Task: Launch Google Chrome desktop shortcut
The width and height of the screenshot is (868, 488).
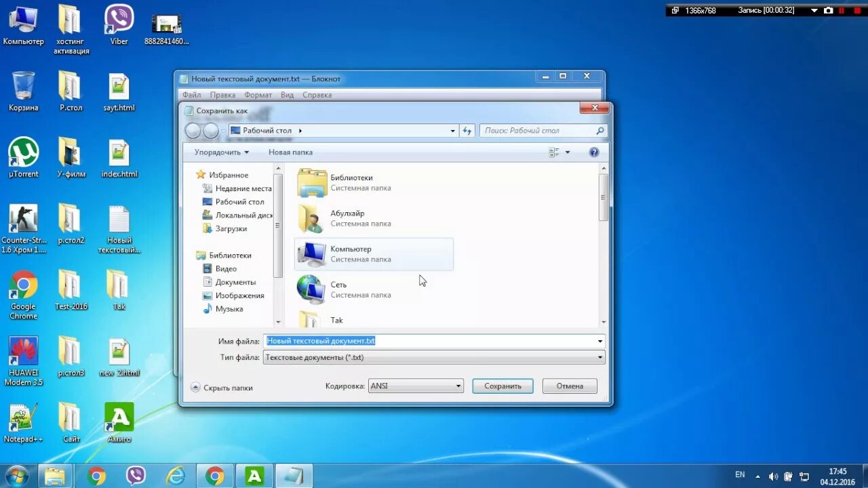Action: tap(23, 296)
